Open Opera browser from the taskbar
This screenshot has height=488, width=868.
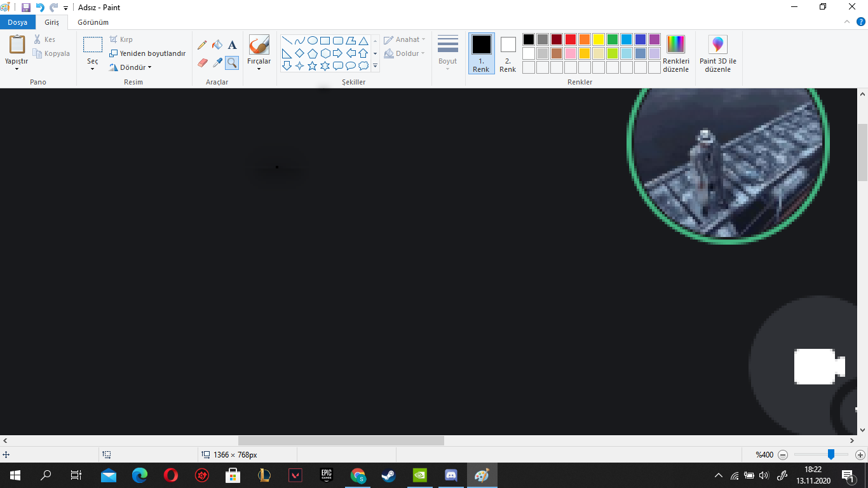(170, 475)
